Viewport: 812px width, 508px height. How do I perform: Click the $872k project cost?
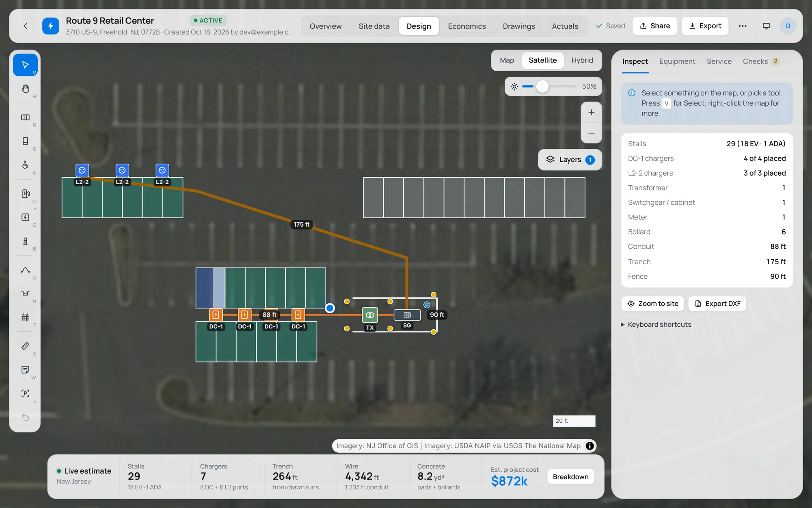pos(509,481)
